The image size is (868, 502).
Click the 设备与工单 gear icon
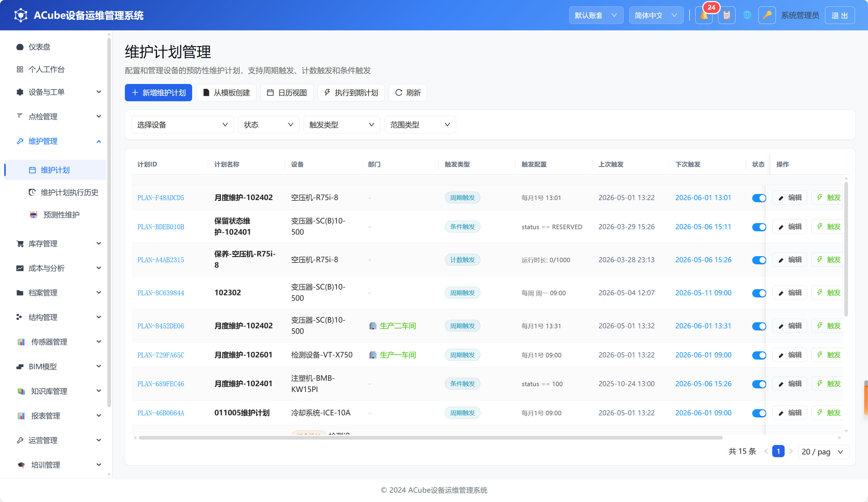pos(20,92)
